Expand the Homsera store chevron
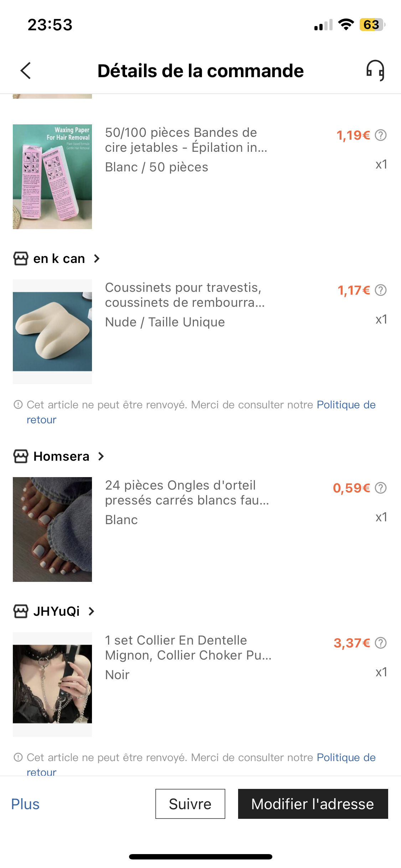401x868 pixels. [x=101, y=456]
